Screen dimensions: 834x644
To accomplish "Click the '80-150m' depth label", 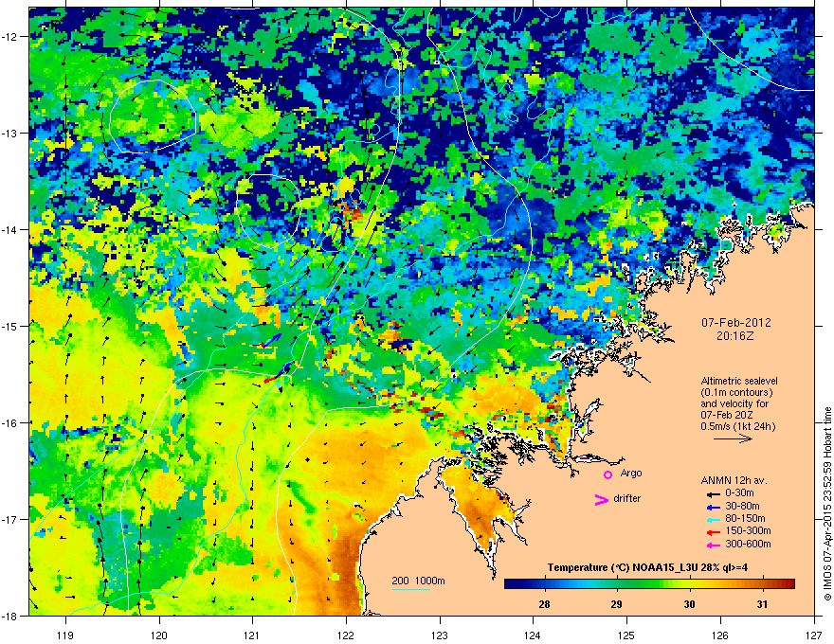I will pyautogui.click(x=745, y=518).
